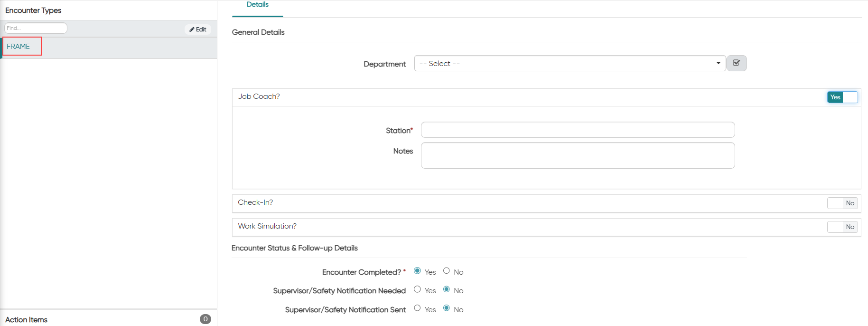Select Yes for Encounter Completed
The height and width of the screenshot is (326, 868).
point(417,271)
